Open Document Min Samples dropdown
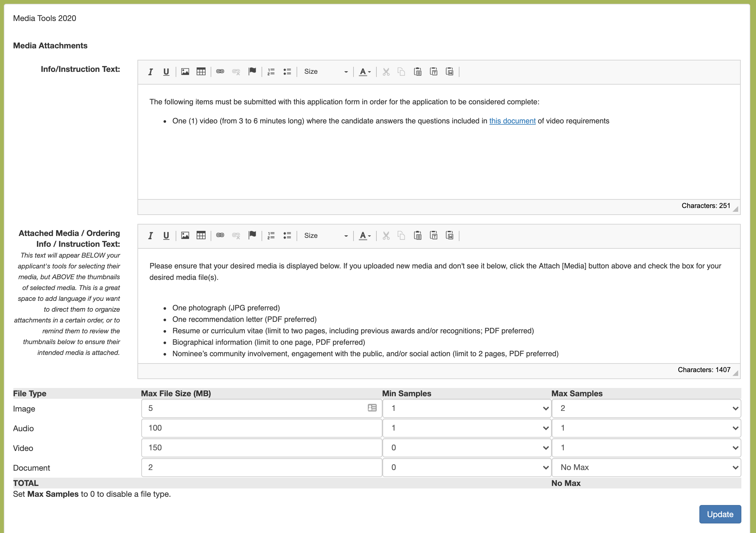The height and width of the screenshot is (533, 756). [x=467, y=467]
